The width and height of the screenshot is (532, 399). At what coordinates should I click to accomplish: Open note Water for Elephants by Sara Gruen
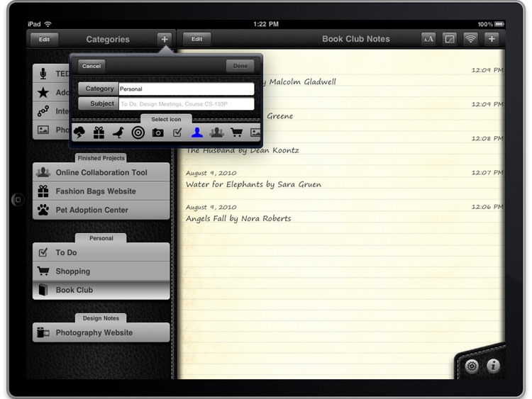point(253,184)
